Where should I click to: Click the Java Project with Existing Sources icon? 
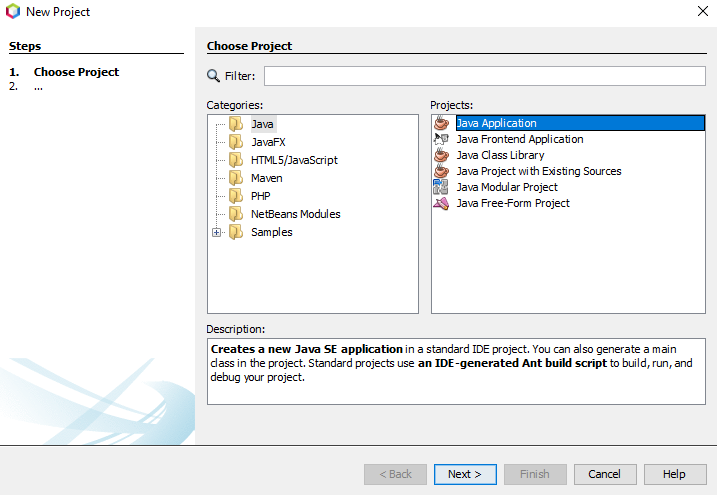(x=441, y=171)
